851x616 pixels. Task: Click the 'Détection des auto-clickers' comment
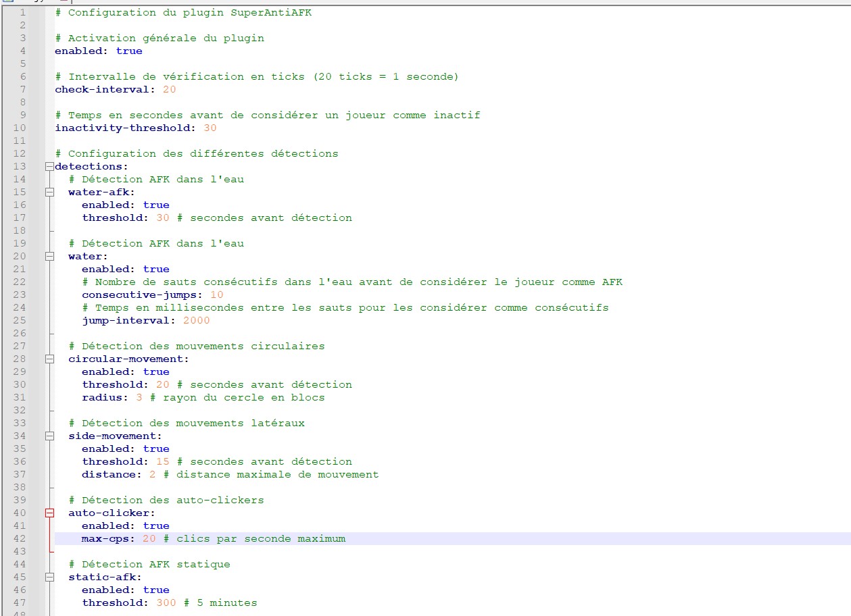click(x=166, y=500)
